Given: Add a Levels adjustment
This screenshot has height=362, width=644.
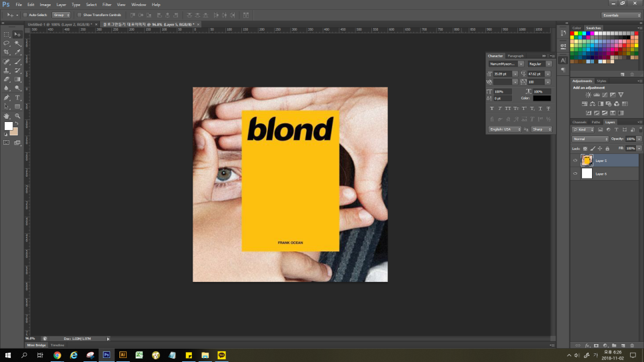Looking at the screenshot, I should (597, 95).
